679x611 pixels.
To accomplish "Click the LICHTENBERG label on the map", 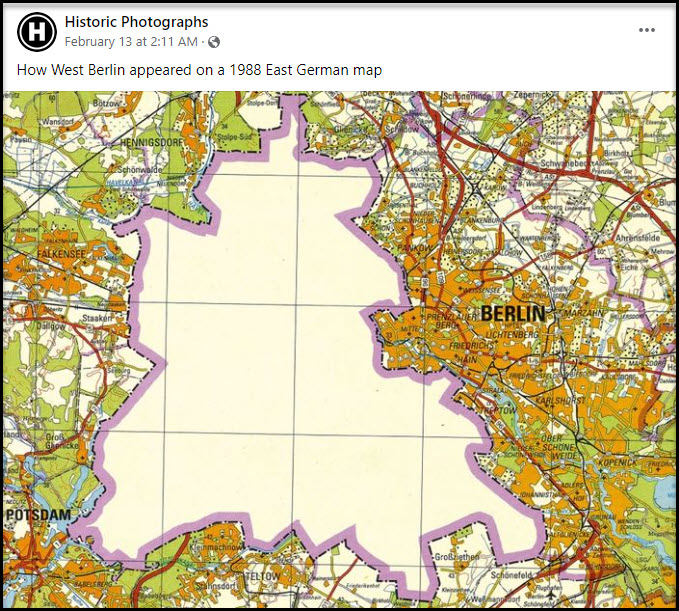I will [x=512, y=334].
